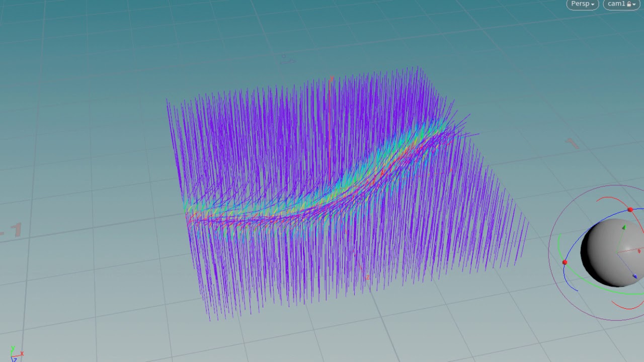Click the upper red dot on the blue ring
The width and height of the screenshot is (644, 362).
(630, 210)
